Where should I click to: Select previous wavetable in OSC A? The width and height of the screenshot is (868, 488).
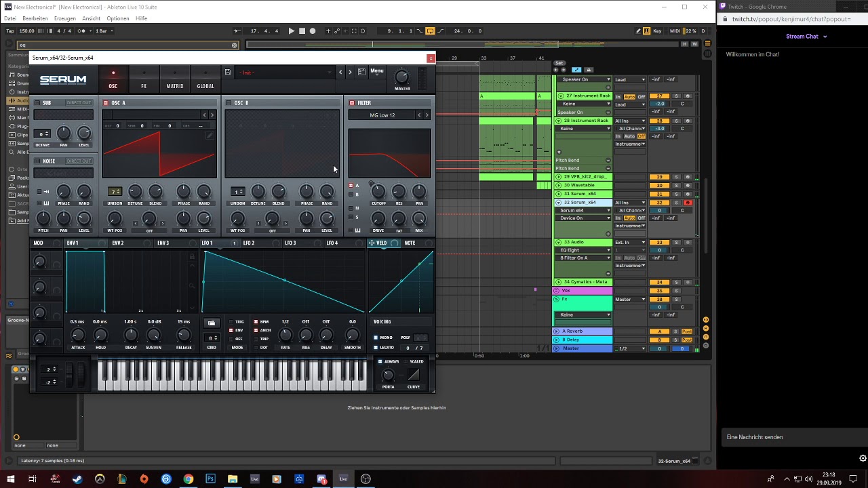click(x=204, y=115)
